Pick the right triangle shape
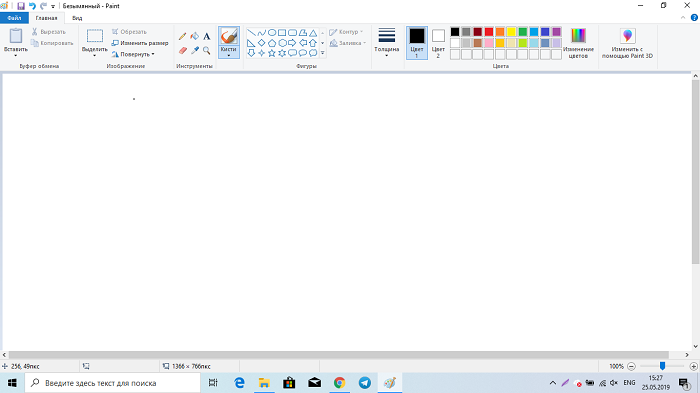 tap(251, 43)
